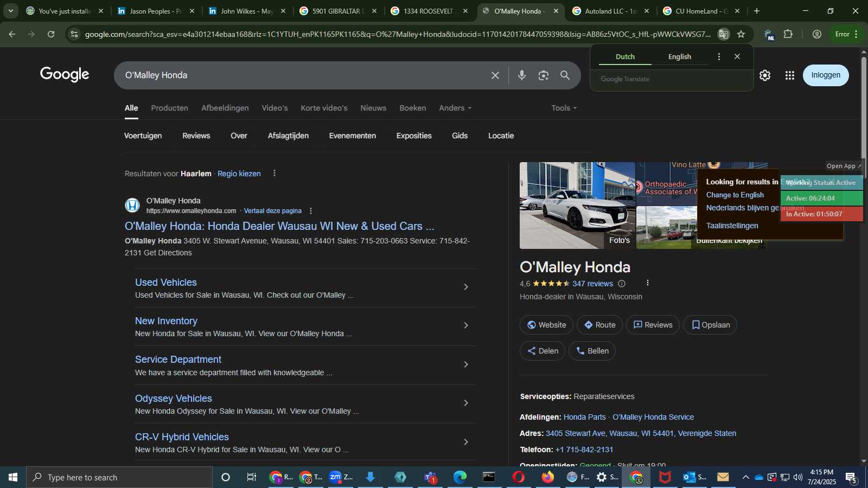Click Inloggen sign-in button
Screen dimensions: 868x488
[x=826, y=75]
